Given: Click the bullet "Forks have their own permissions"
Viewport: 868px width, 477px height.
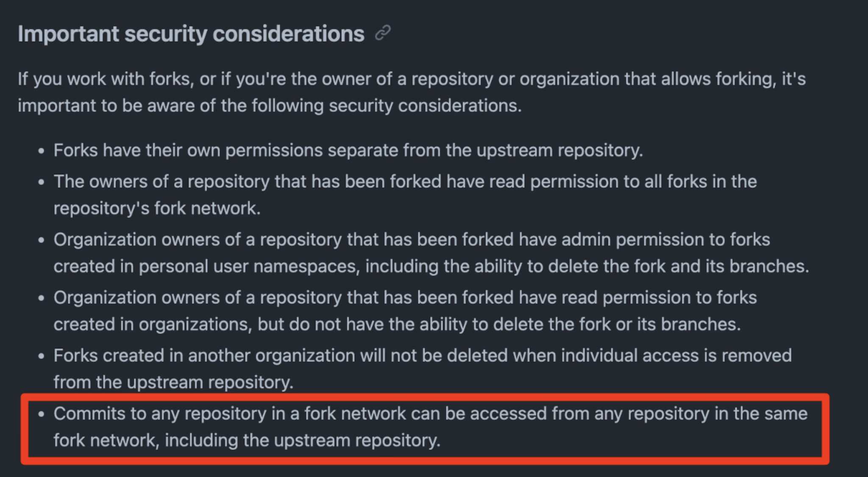Looking at the screenshot, I should pos(348,151).
